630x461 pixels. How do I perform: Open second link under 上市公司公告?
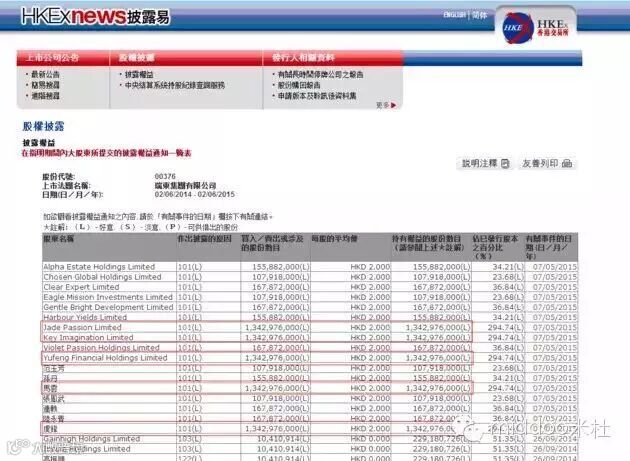[x=45, y=85]
